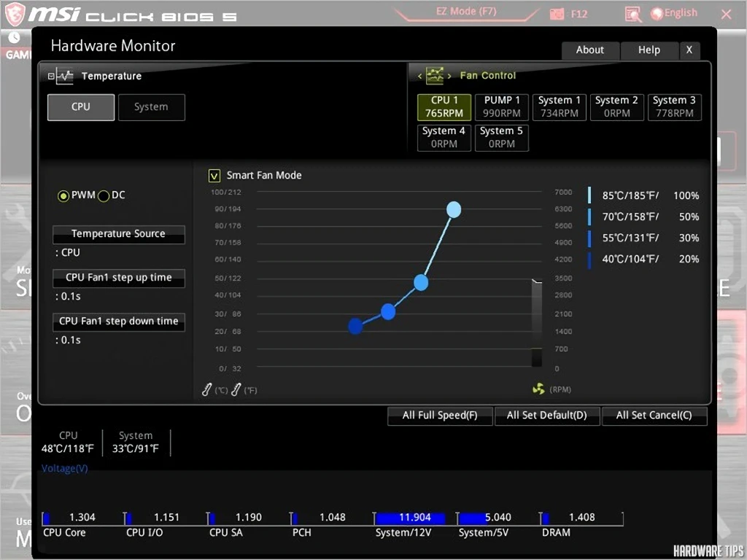The image size is (747, 560).
Task: Open the search magnifier icon
Action: [x=633, y=15]
